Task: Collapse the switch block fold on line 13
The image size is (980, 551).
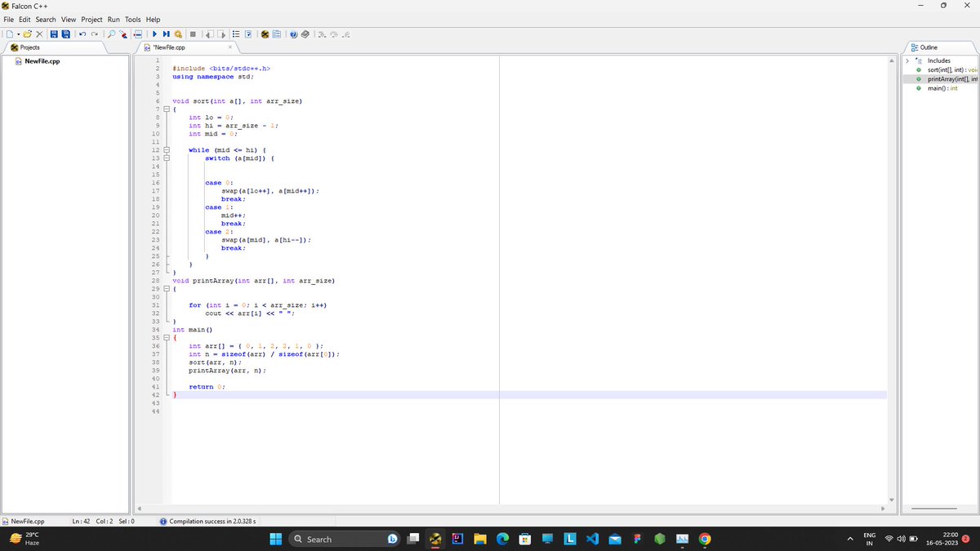Action: point(167,158)
